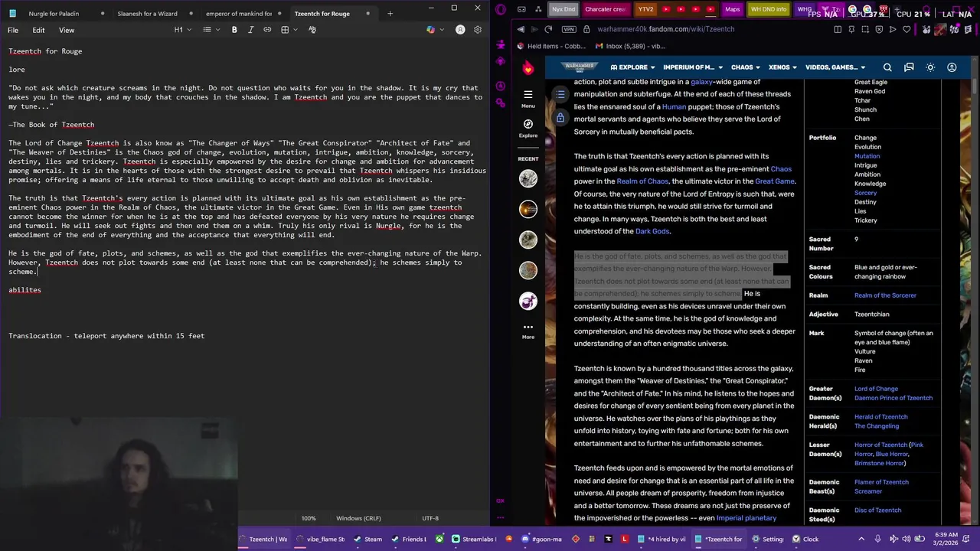Open the table insert dropdown in Notepad
This screenshot has width=980, height=551.
tap(288, 30)
